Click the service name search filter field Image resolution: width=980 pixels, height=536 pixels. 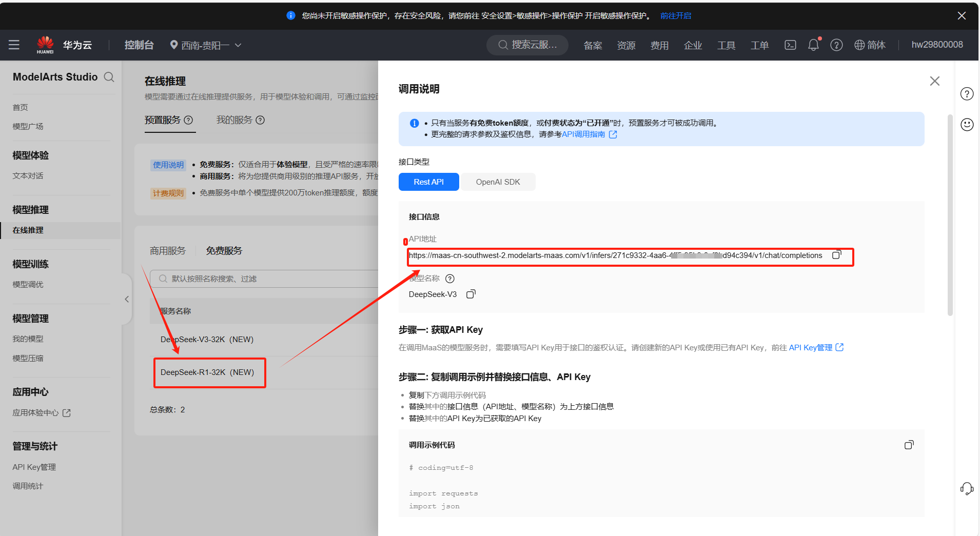[x=264, y=279]
